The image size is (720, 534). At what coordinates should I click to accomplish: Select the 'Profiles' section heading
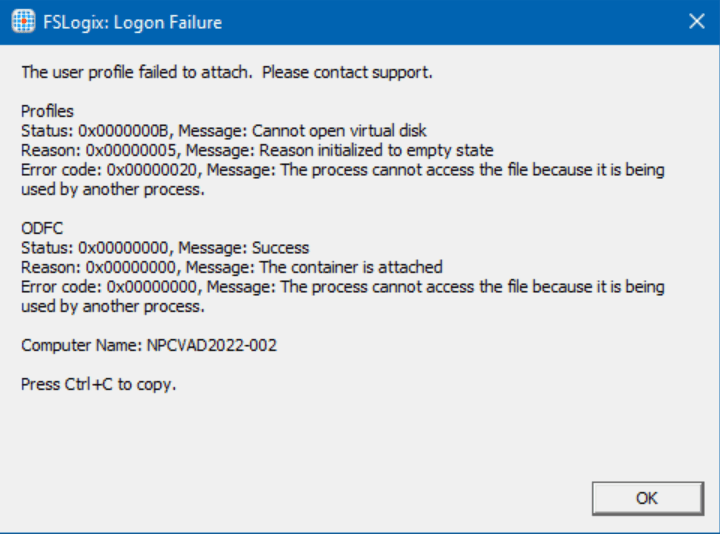coord(47,111)
